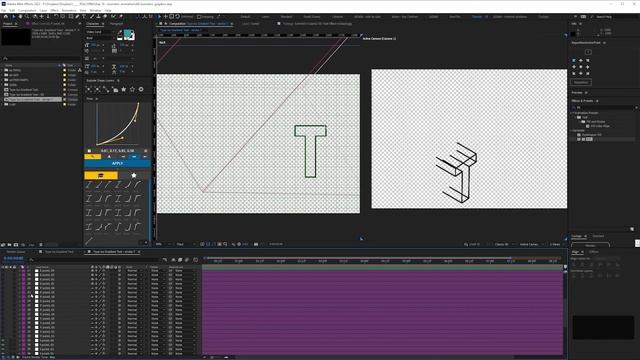This screenshot has height=360, width=640.
Task: Pick the font eyedropper in Character panel
Action: (x=120, y=32)
